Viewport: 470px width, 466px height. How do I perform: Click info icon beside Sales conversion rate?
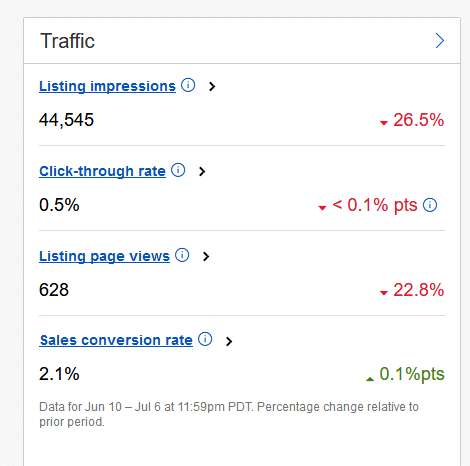tap(205, 339)
